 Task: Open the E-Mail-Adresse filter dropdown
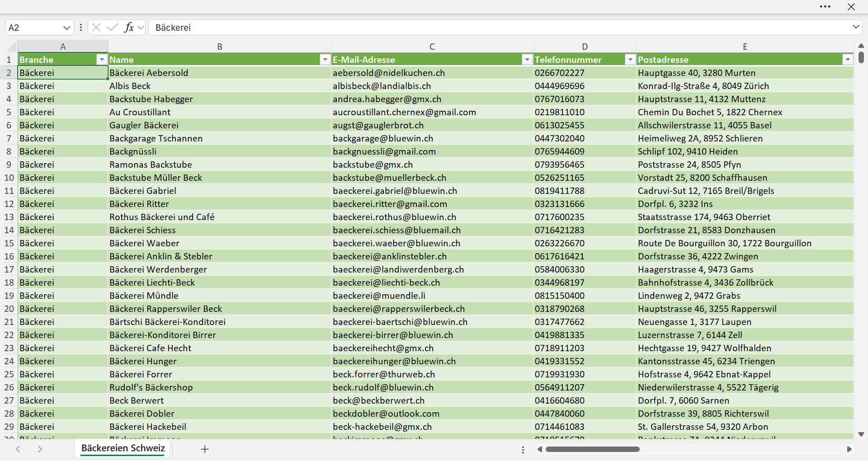pyautogui.click(x=527, y=60)
